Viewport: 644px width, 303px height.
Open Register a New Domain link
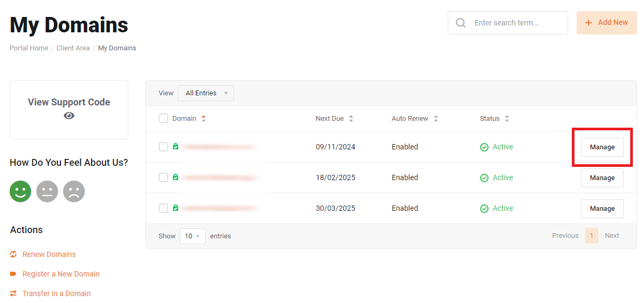tap(61, 274)
